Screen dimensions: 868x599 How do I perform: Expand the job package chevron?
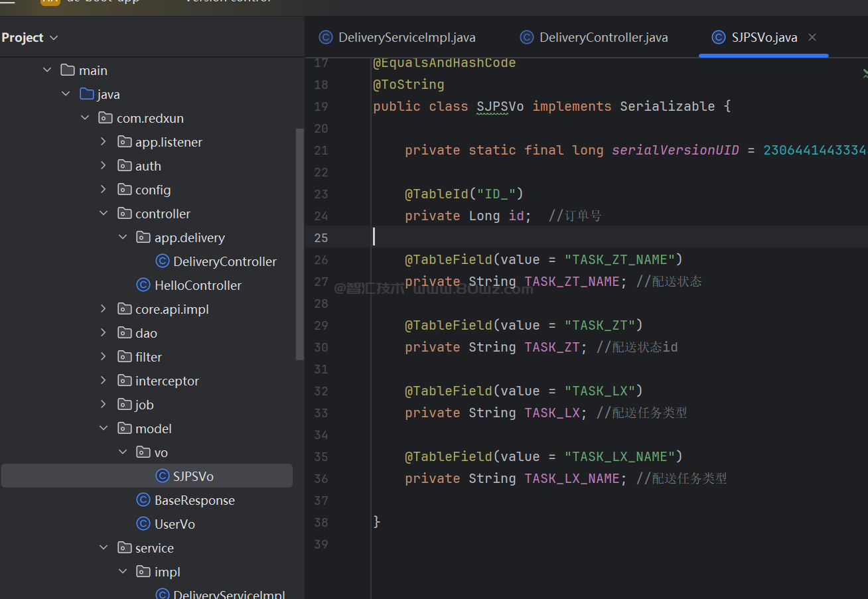pos(103,405)
